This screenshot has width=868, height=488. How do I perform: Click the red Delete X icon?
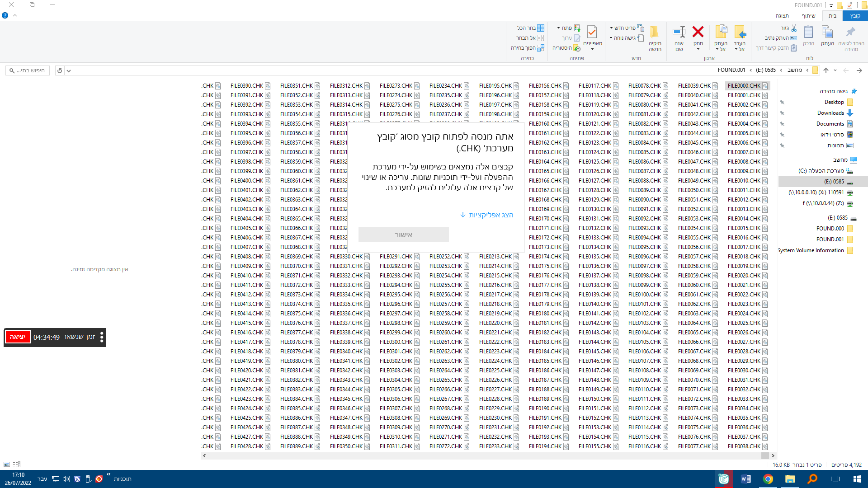[698, 32]
